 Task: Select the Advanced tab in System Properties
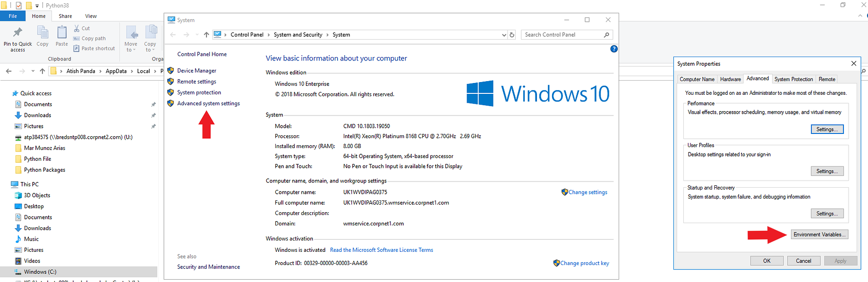(757, 78)
